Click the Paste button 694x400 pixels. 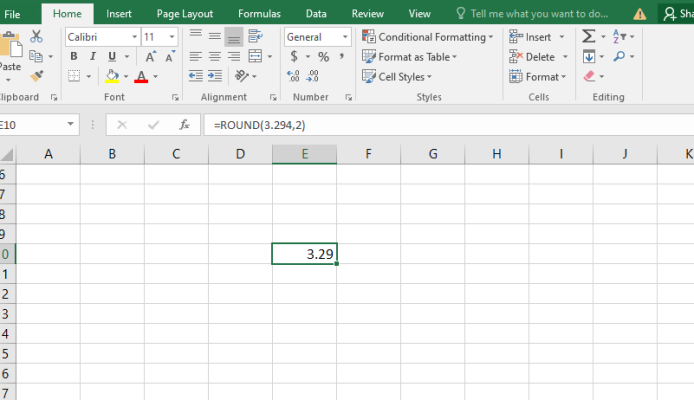(10, 57)
